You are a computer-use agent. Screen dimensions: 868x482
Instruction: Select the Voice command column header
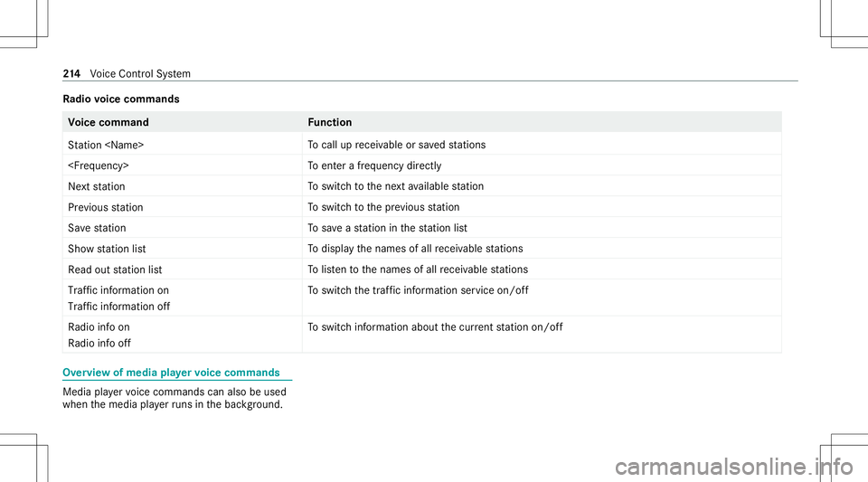pyautogui.click(x=108, y=122)
